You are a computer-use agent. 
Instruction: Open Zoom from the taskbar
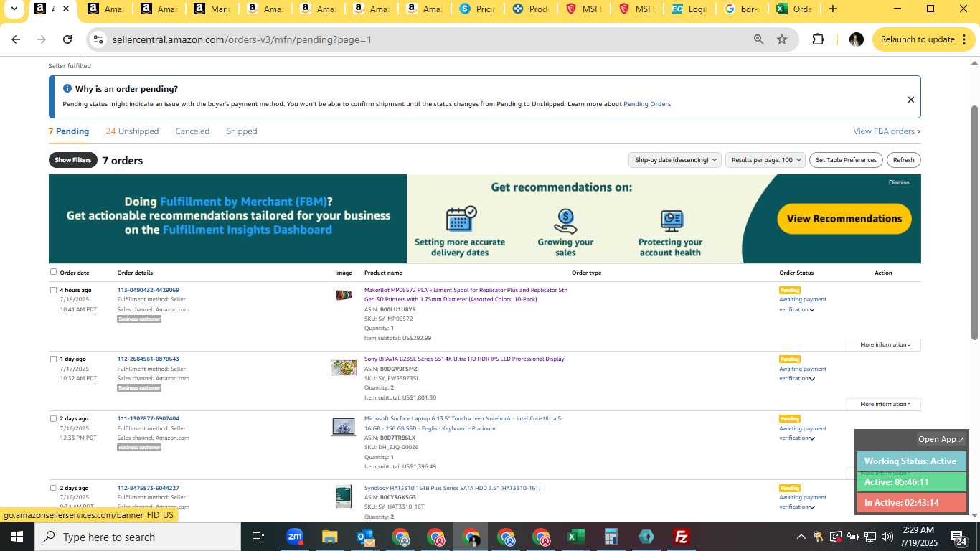[294, 537]
